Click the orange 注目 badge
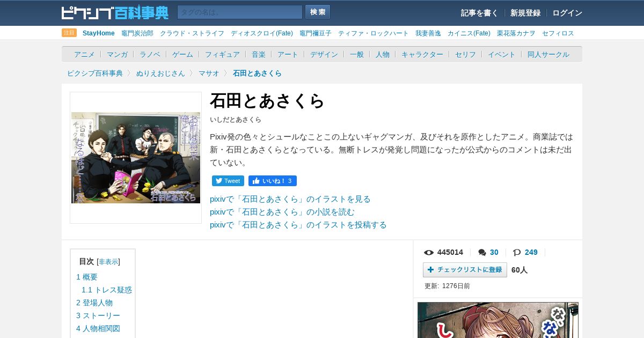 69,33
